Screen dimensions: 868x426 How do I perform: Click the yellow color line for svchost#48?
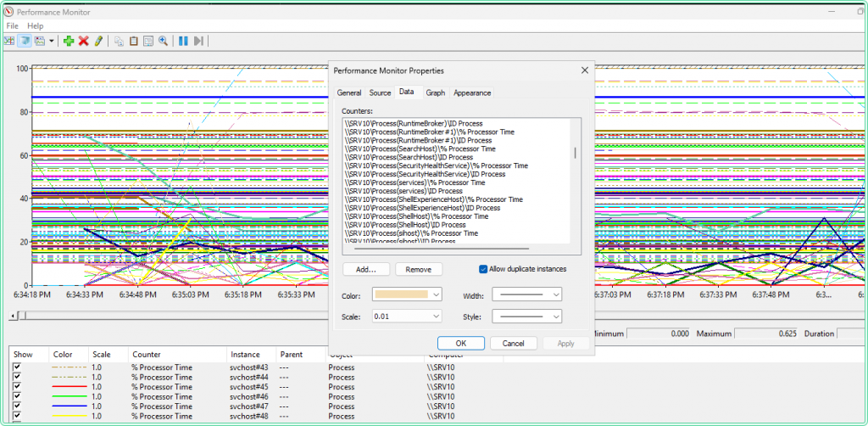tap(70, 416)
